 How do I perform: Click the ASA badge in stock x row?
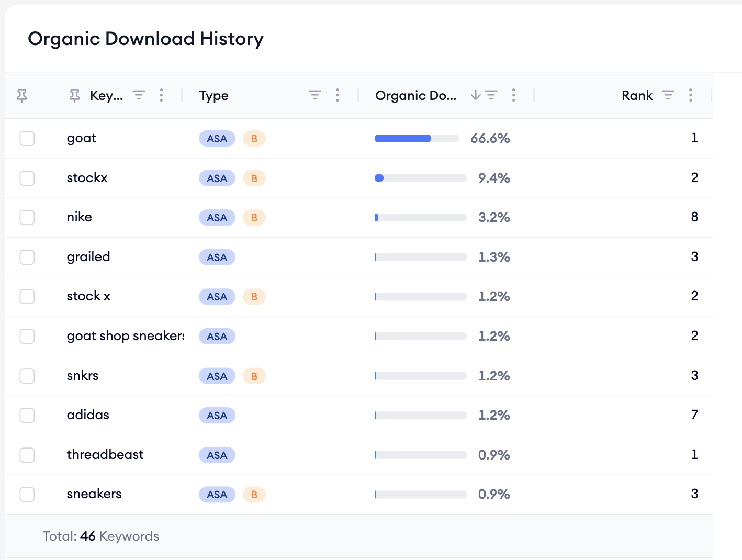tap(217, 297)
